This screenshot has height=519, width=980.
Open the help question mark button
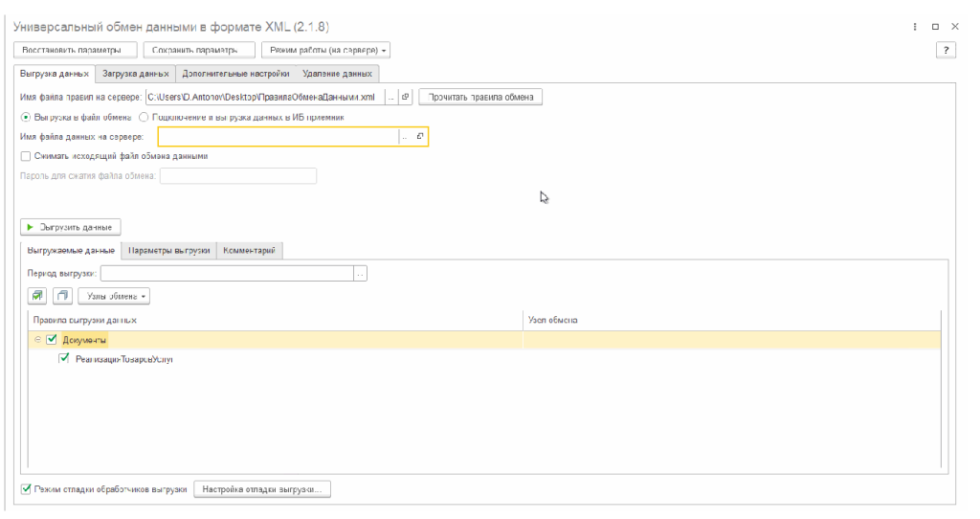pyautogui.click(x=946, y=50)
